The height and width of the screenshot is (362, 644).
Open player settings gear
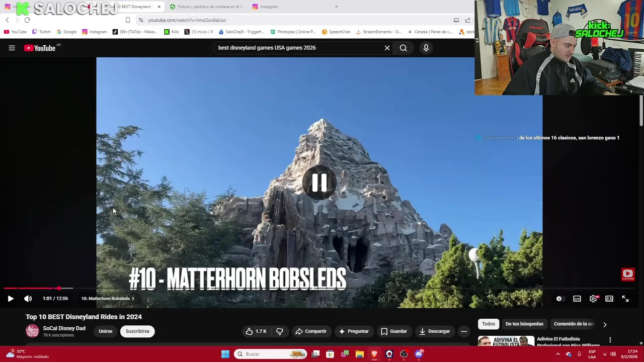pyautogui.click(x=593, y=299)
